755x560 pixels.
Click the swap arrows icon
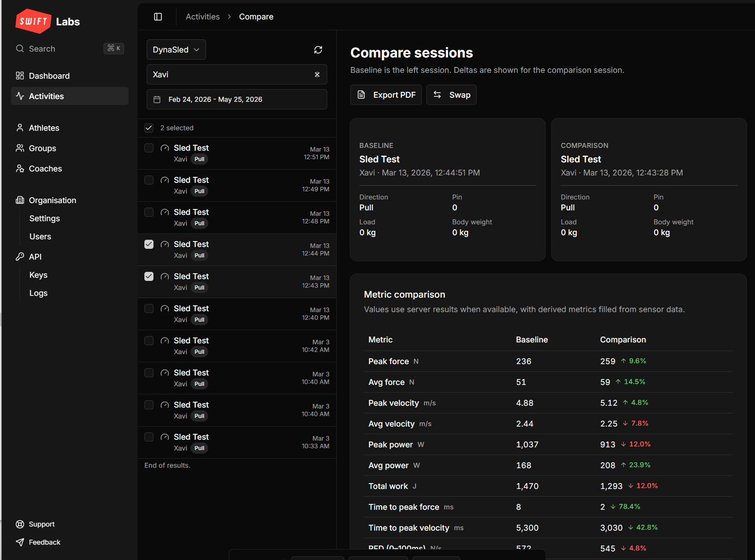[x=437, y=95]
